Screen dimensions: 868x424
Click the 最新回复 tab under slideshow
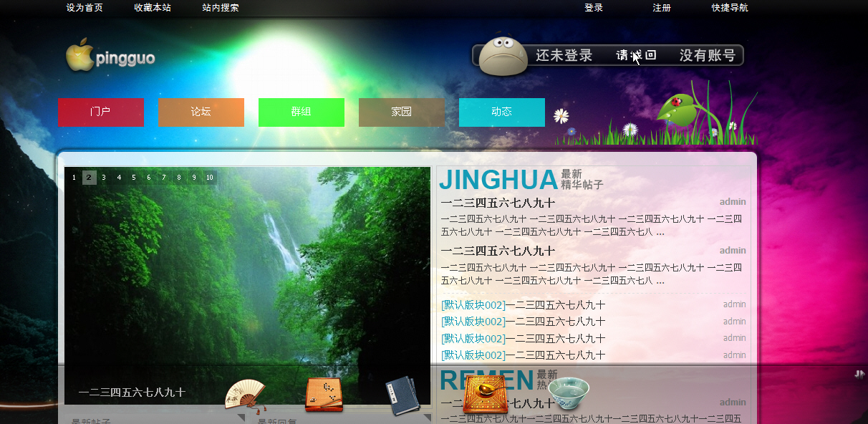[277, 421]
